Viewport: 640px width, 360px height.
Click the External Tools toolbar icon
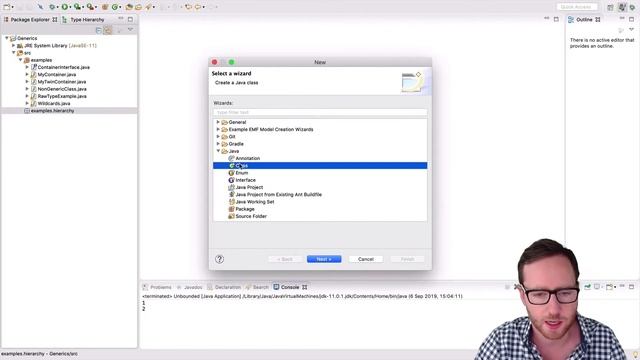pyautogui.click(x=90, y=7)
